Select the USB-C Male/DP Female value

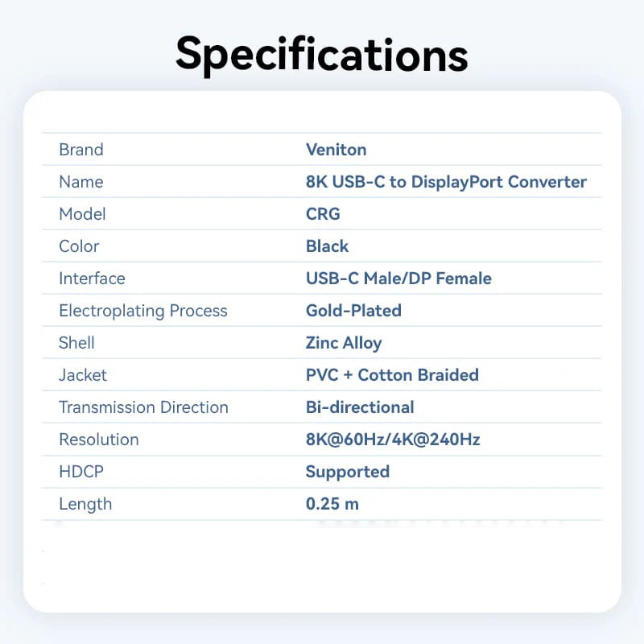(398, 279)
